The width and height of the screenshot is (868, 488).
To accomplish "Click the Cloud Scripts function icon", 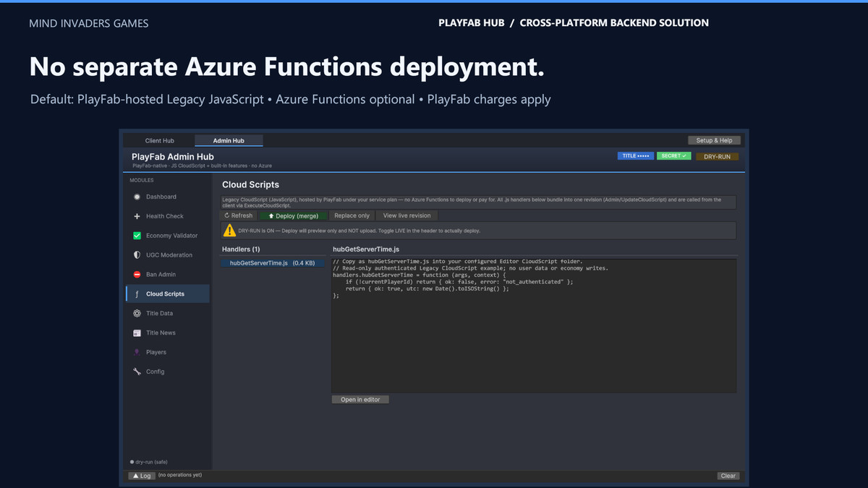I will pos(137,294).
